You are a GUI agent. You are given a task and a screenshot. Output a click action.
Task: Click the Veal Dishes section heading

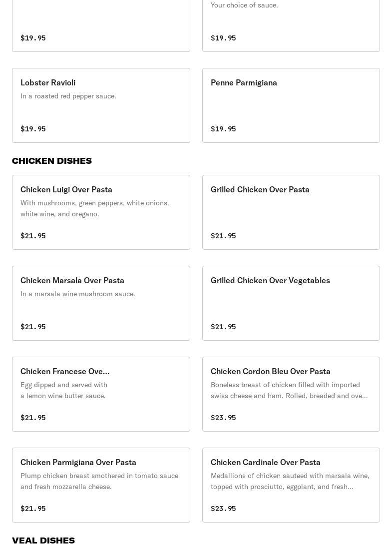[43, 540]
